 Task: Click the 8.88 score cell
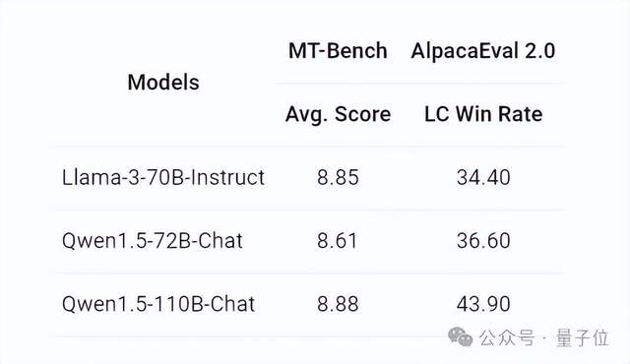338,304
